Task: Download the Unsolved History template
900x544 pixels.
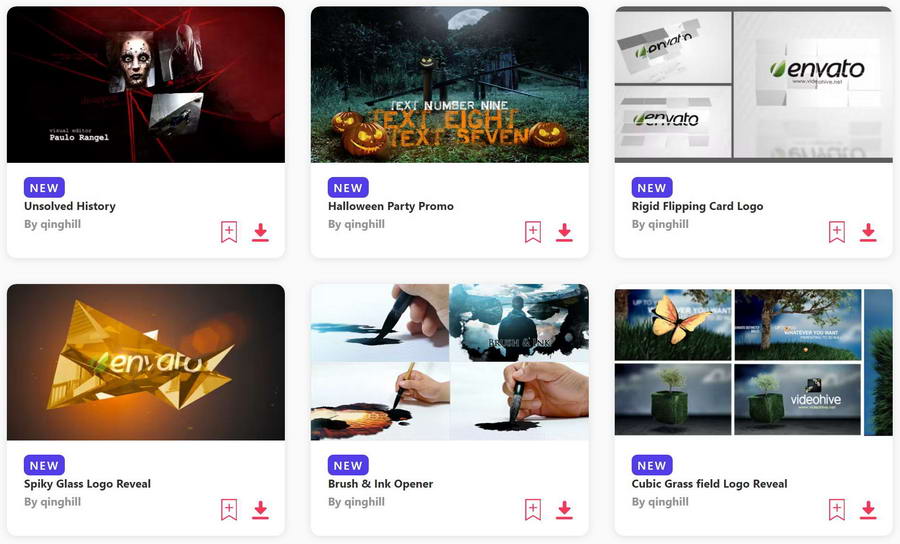Action: tap(260, 232)
